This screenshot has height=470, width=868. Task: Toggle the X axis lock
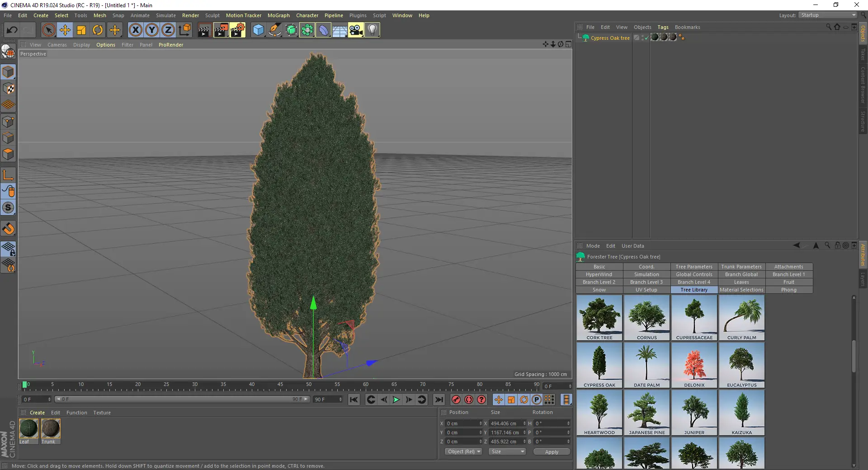click(x=135, y=30)
